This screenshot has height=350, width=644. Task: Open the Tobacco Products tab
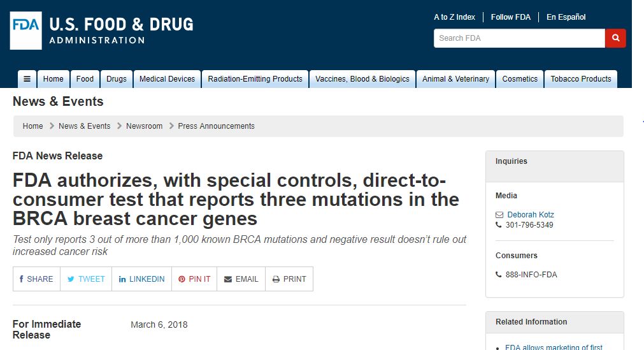(580, 79)
